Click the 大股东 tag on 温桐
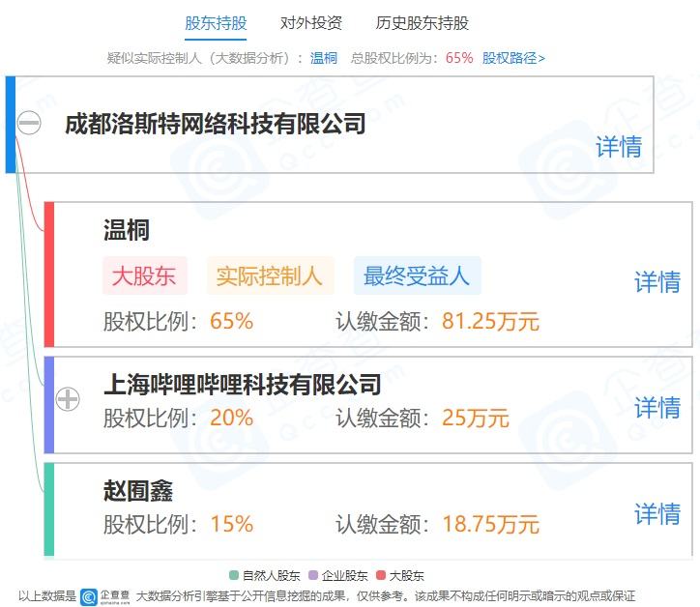The width and height of the screenshot is (700, 607). (x=144, y=276)
